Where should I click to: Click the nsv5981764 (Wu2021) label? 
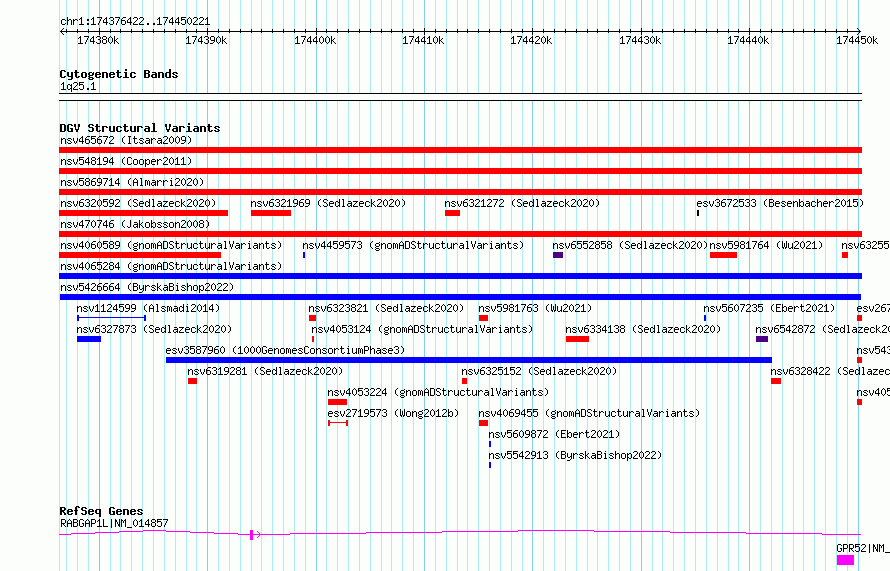click(766, 245)
